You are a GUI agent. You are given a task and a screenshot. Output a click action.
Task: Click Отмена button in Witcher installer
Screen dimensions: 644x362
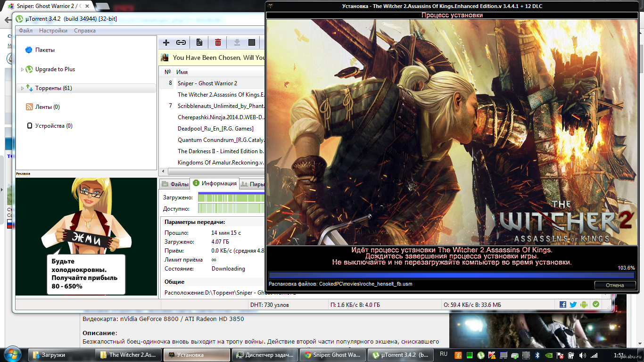pos(615,285)
